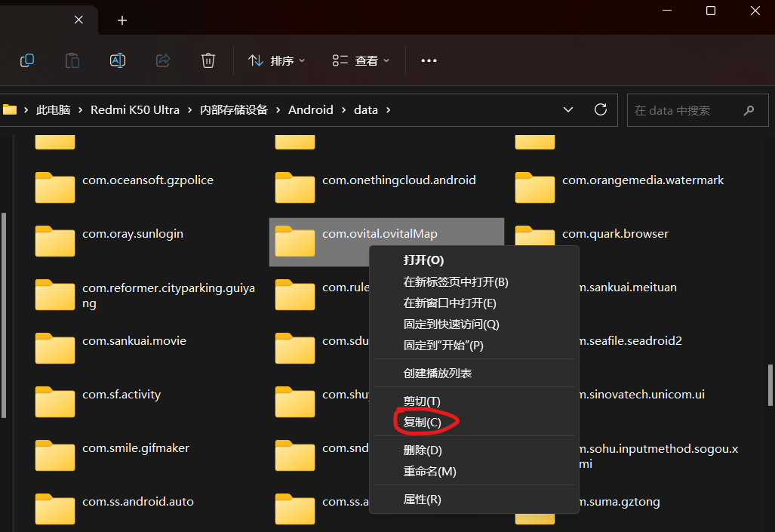Click 此电脑 in the breadcrumb
Viewport: 775px width, 532px height.
[54, 109]
